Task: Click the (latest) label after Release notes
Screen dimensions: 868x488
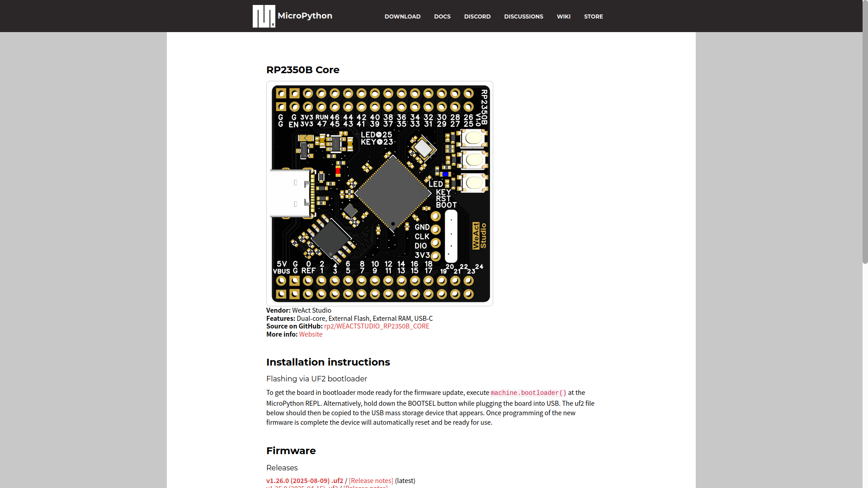Action: 405,481
